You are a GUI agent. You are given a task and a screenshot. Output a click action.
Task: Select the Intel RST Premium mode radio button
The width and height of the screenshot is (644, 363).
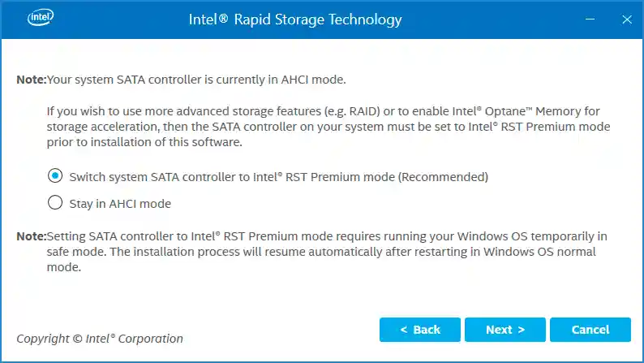[55, 176]
